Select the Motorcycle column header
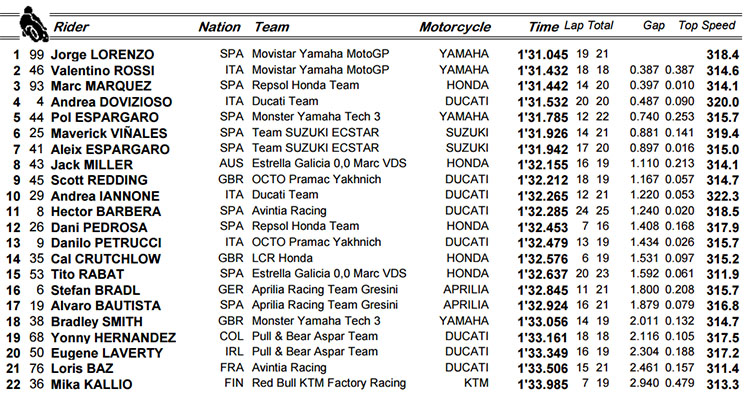745x397 pixels. [455, 27]
